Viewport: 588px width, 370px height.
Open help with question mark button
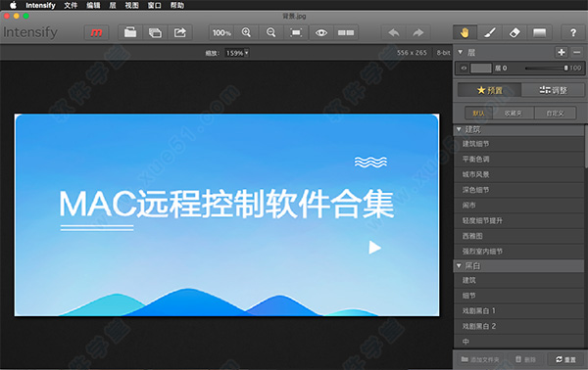[573, 33]
